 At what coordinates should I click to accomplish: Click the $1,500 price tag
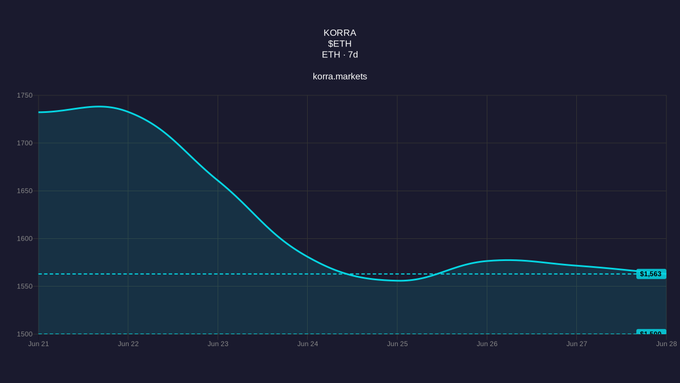651,332
